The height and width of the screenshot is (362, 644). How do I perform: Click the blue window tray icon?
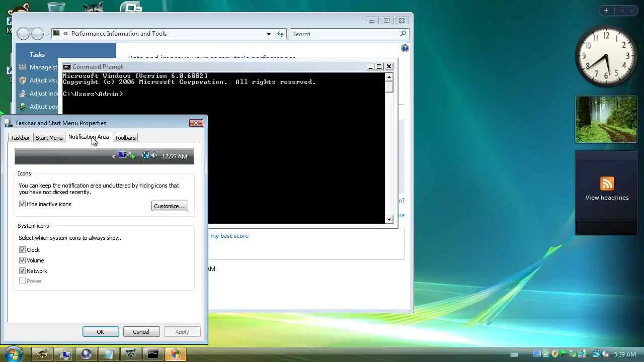coord(537,354)
